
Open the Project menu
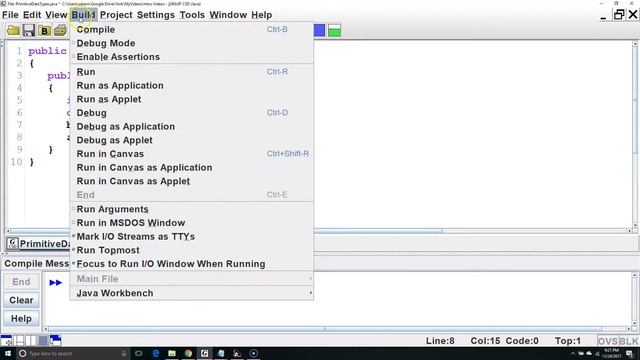coord(116,15)
